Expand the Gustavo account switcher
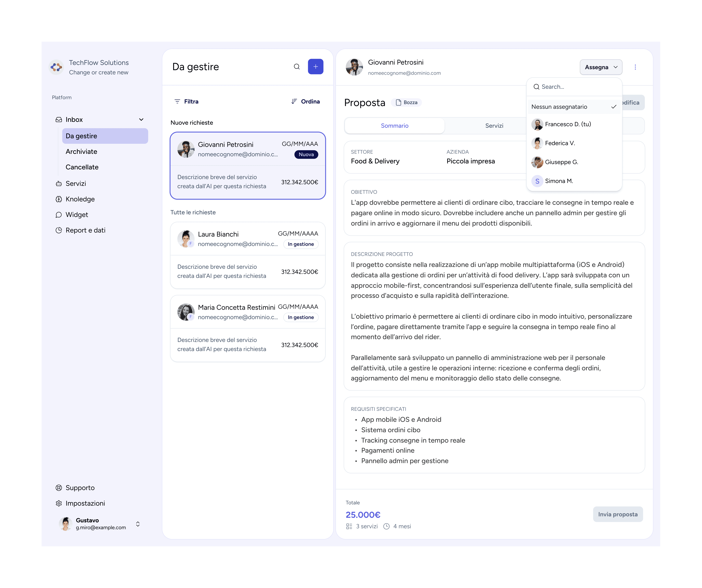 pos(138,524)
